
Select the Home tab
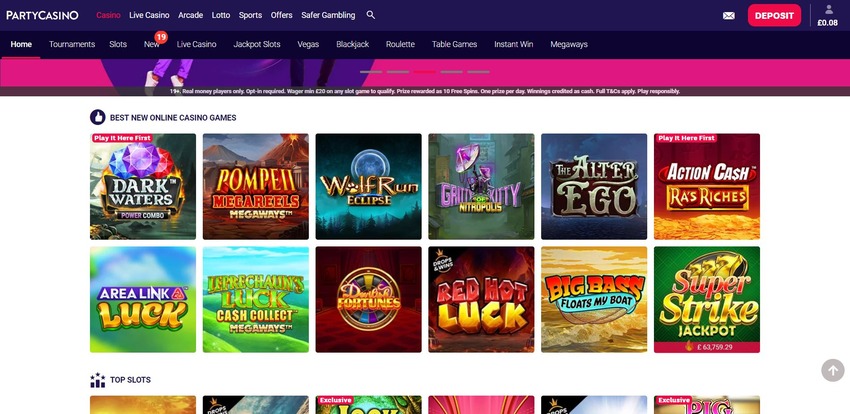[21, 44]
